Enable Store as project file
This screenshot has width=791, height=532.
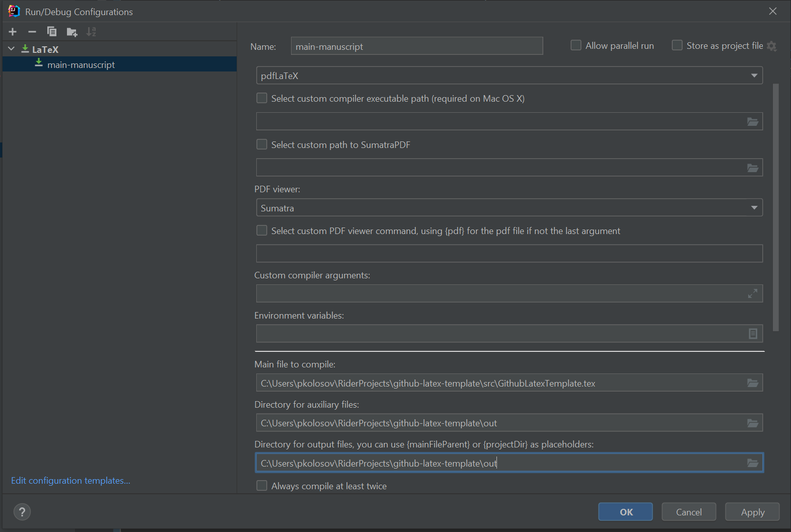pyautogui.click(x=677, y=45)
